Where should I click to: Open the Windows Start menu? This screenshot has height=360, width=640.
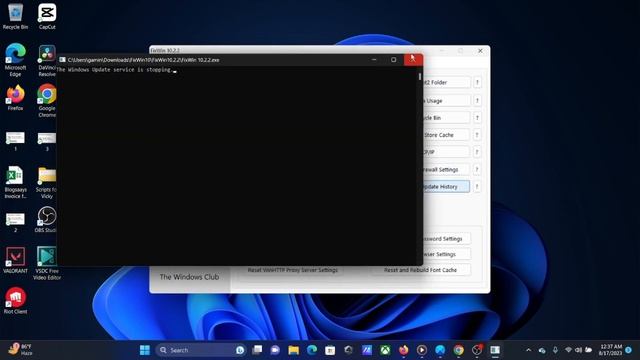click(144, 350)
